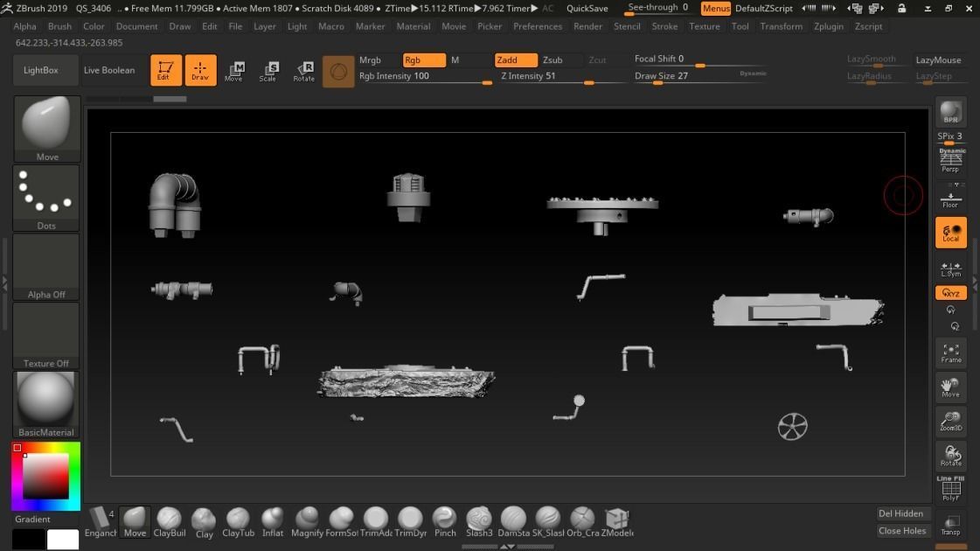This screenshot has width=980, height=551.
Task: Toggle L.Sym local symmetry
Action: 950,269
